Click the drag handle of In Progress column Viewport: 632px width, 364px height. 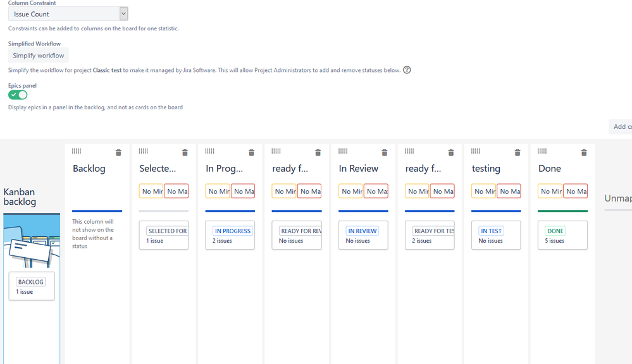209,151
